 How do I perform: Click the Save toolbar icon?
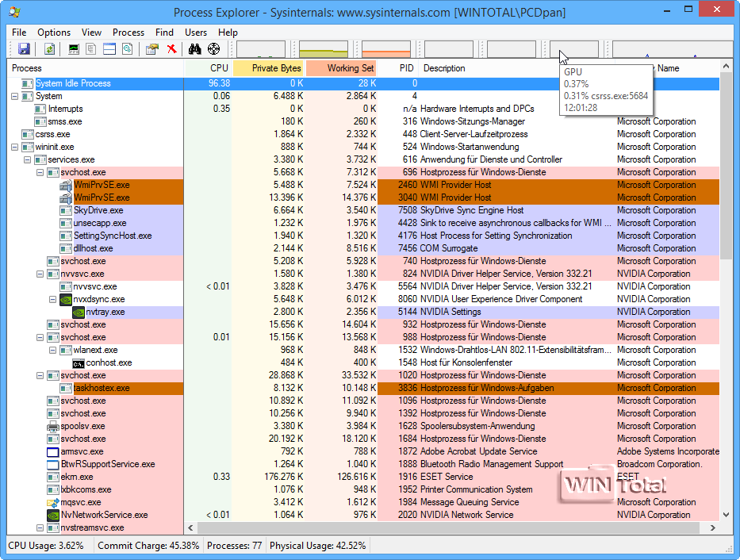pyautogui.click(x=24, y=49)
